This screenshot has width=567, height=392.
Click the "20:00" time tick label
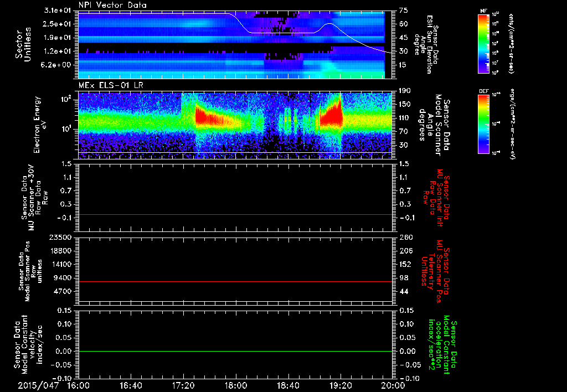point(393,385)
